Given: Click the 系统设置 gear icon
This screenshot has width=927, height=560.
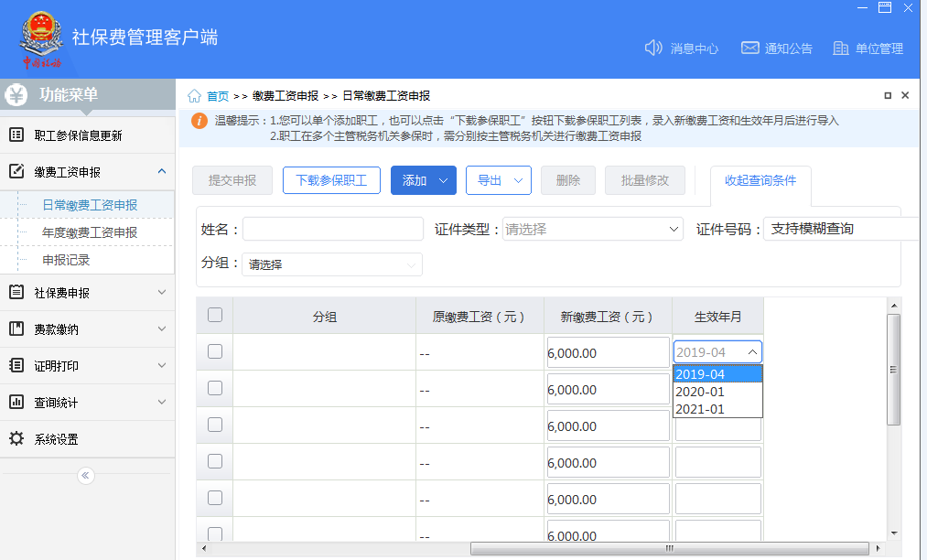Looking at the screenshot, I should coord(16,439).
